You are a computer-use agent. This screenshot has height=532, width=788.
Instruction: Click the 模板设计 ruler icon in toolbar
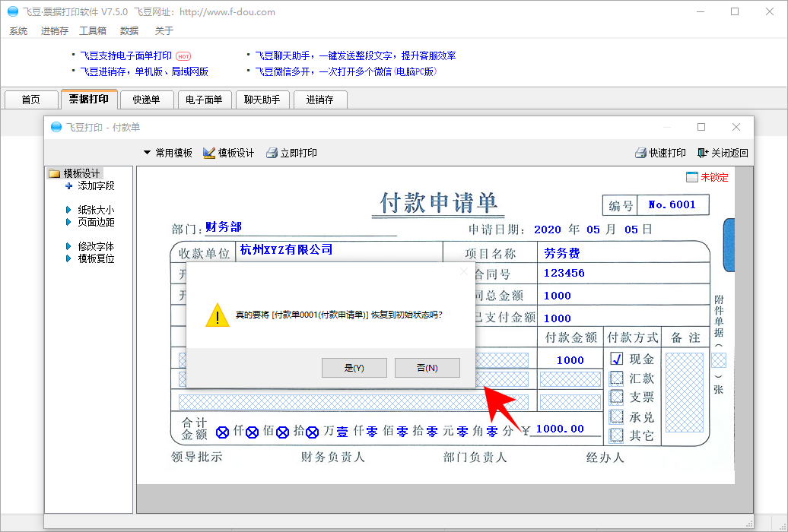(x=209, y=153)
